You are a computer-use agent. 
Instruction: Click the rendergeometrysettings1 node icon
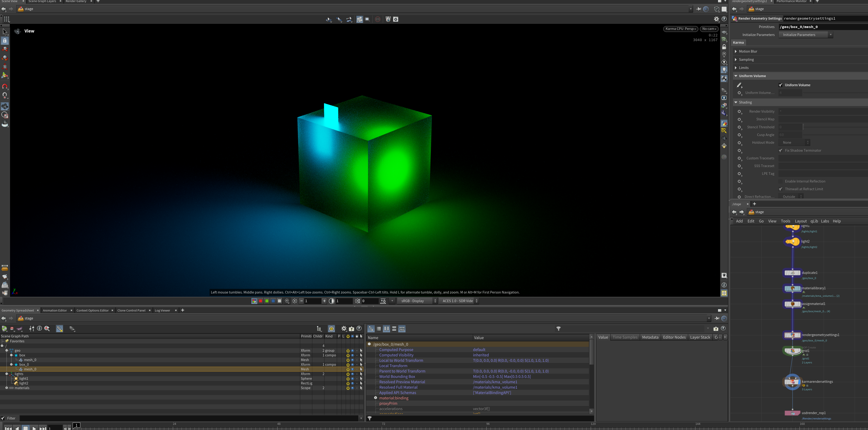click(x=792, y=335)
